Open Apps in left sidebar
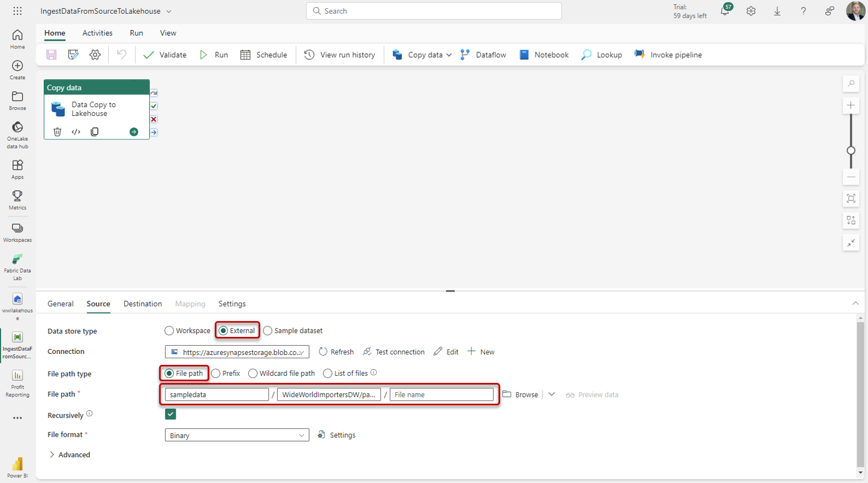868x483 pixels. point(18,169)
